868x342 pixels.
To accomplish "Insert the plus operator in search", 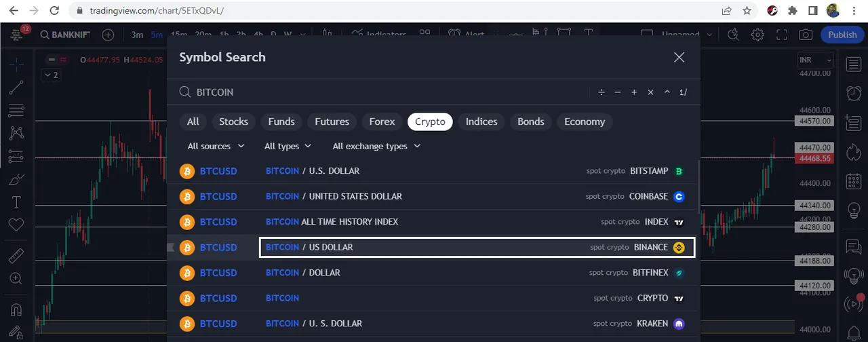I will coord(634,92).
